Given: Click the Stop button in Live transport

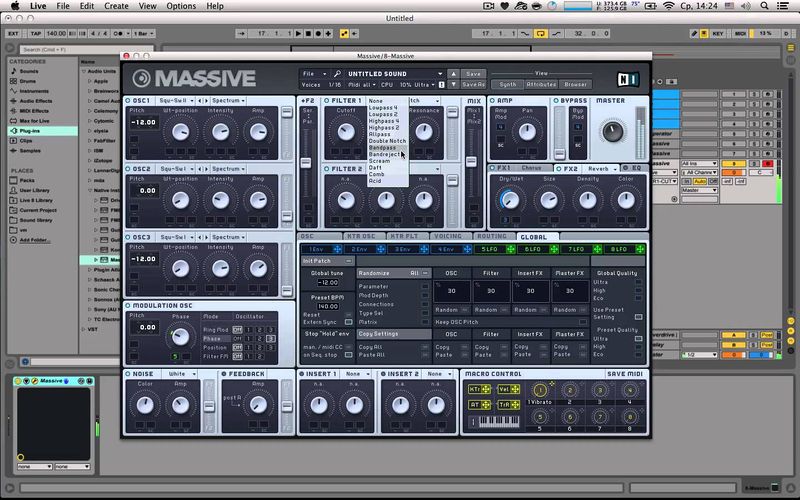Looking at the screenshot, I should point(308,34).
